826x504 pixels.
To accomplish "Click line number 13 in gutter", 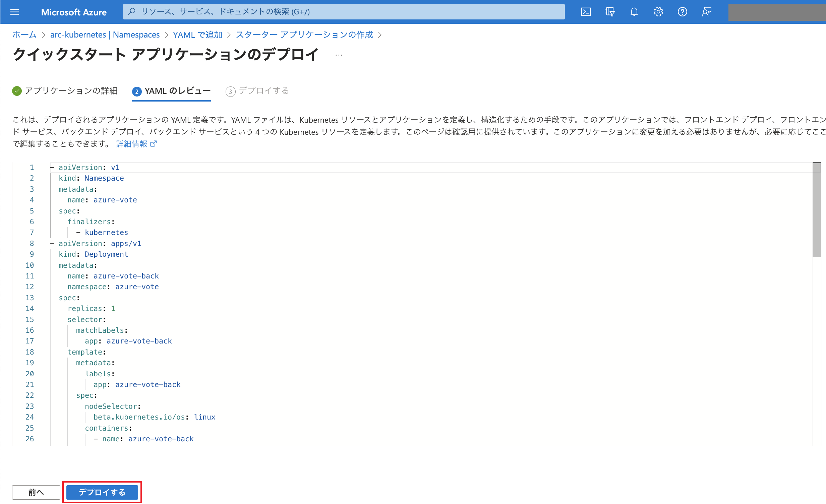I will click(x=30, y=298).
